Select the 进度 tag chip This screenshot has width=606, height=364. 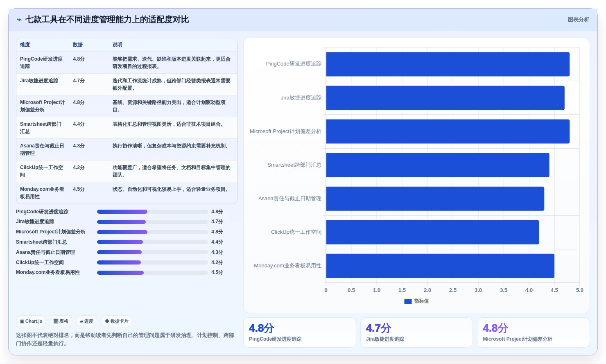coord(86,321)
